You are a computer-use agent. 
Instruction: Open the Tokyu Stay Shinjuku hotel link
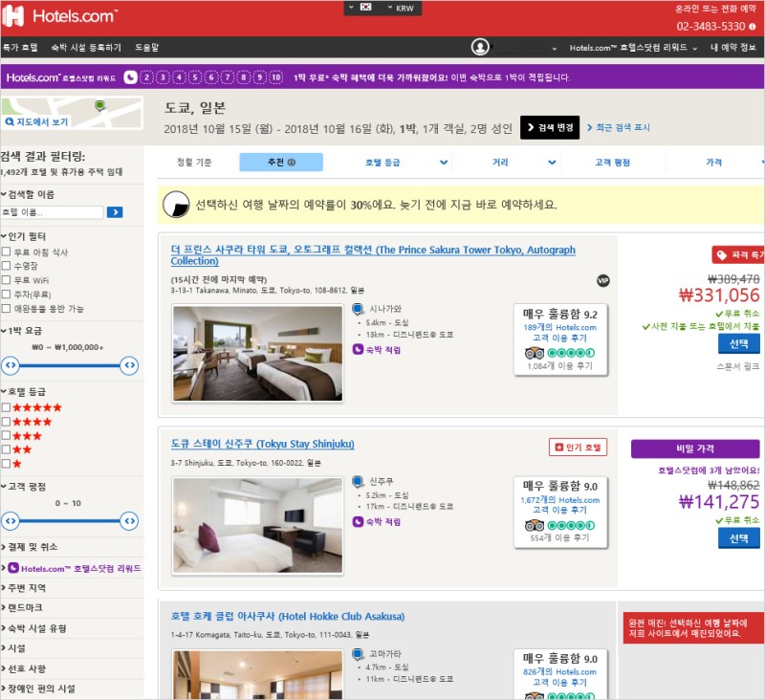pos(262,444)
